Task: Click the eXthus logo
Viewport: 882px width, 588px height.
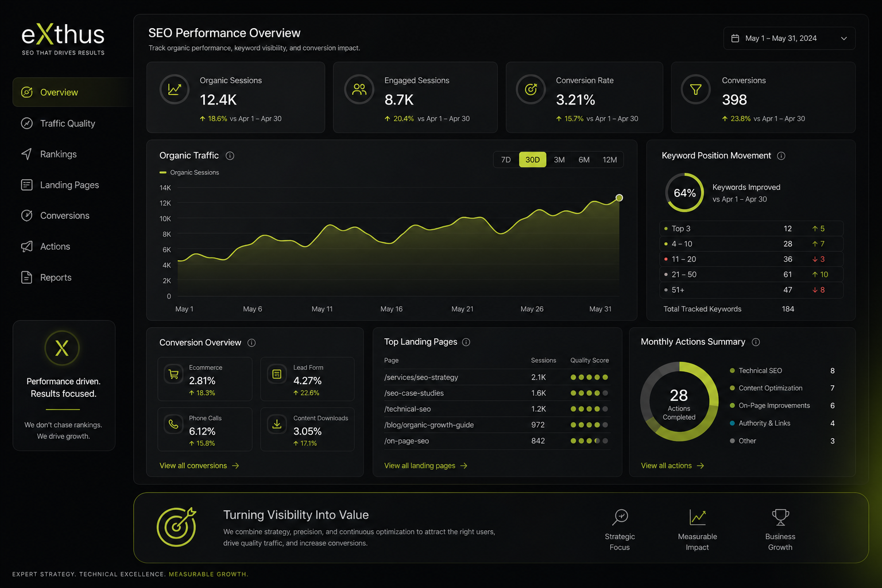Action: 63,39
